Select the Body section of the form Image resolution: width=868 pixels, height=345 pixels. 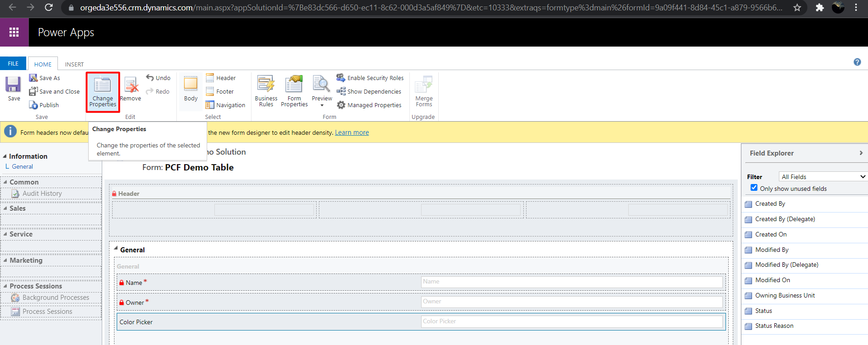click(x=190, y=89)
